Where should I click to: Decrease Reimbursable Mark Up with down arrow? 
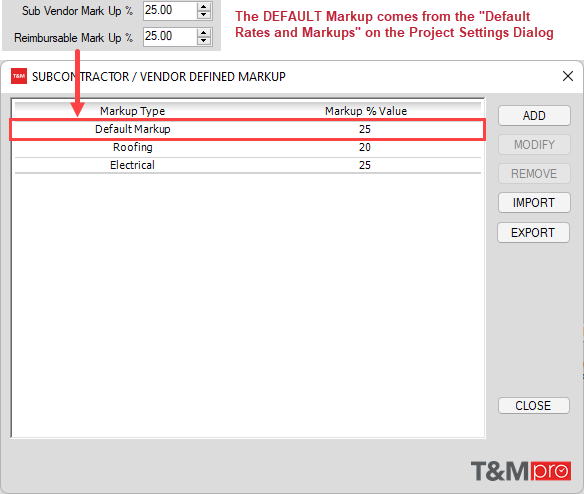[204, 41]
